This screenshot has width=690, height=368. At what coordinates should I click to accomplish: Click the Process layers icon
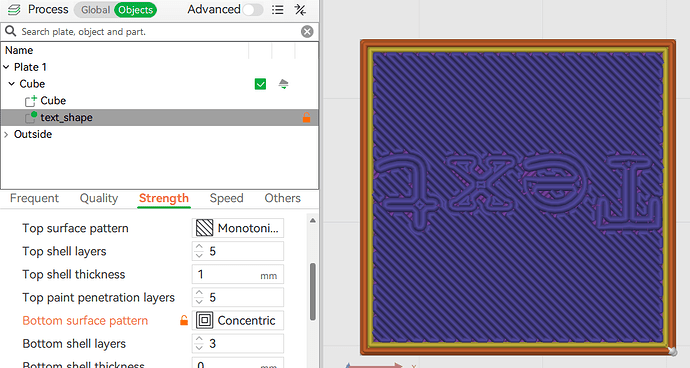coord(14,10)
